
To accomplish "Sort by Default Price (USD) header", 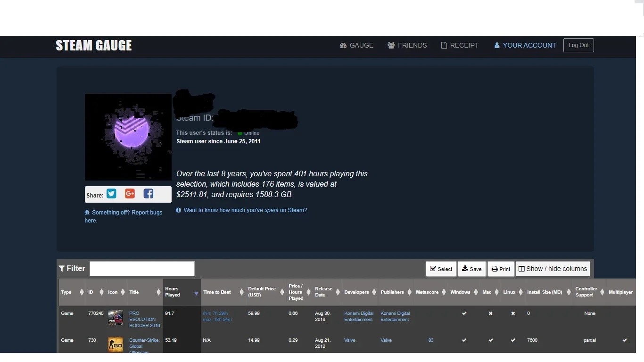I will (x=266, y=292).
